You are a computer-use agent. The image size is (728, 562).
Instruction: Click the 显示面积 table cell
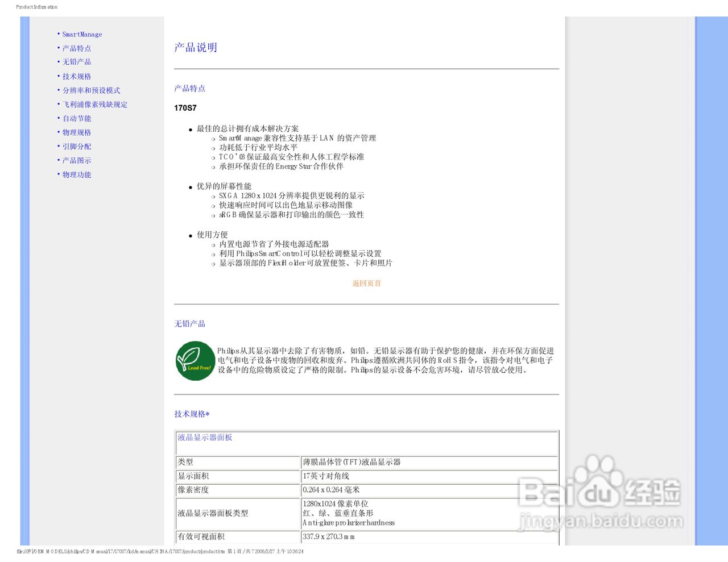[238, 476]
